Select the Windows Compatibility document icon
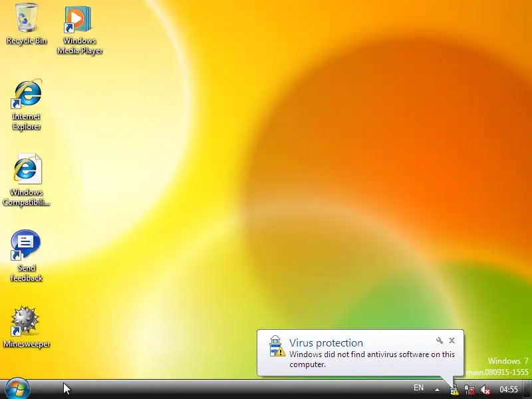The width and height of the screenshot is (532, 399). 26,180
